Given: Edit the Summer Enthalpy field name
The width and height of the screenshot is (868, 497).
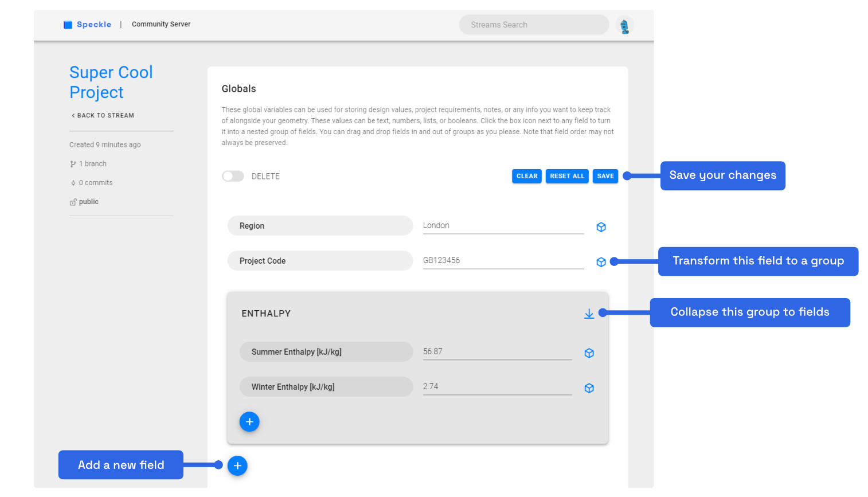Looking at the screenshot, I should (326, 352).
